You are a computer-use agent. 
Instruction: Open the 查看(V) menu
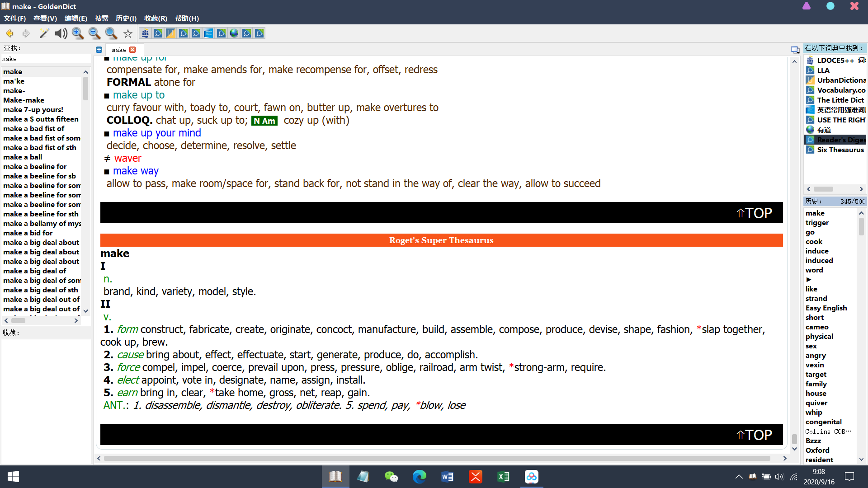pos(45,18)
